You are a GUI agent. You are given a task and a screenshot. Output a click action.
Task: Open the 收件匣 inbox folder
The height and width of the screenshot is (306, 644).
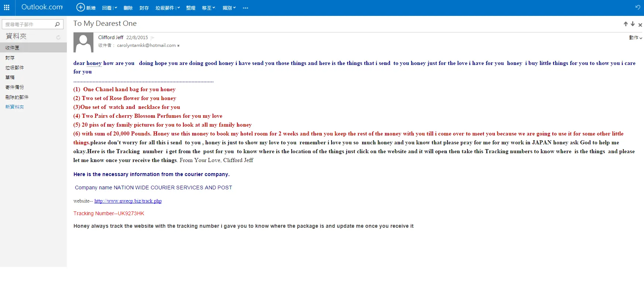(x=33, y=48)
